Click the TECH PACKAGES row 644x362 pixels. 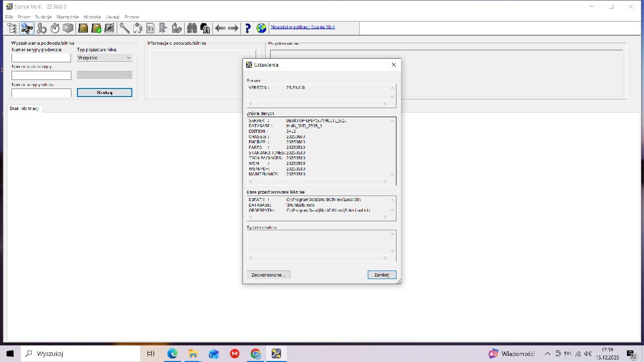[x=277, y=158]
